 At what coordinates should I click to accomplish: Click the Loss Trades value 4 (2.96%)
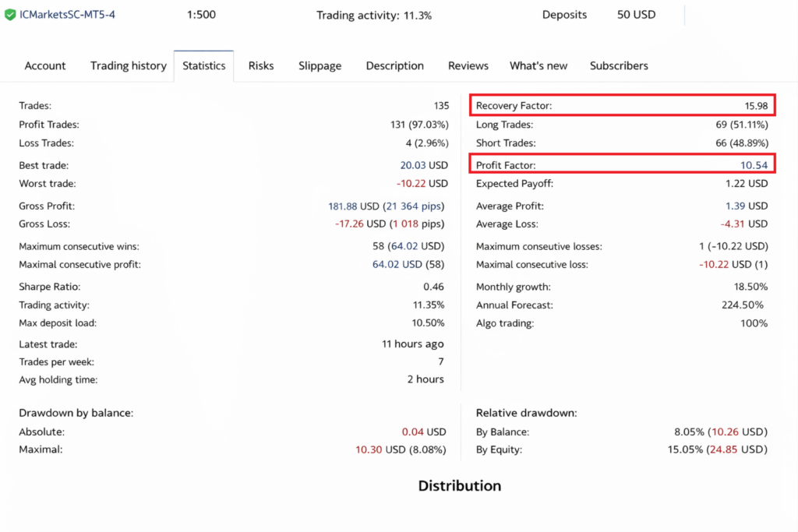tap(427, 143)
